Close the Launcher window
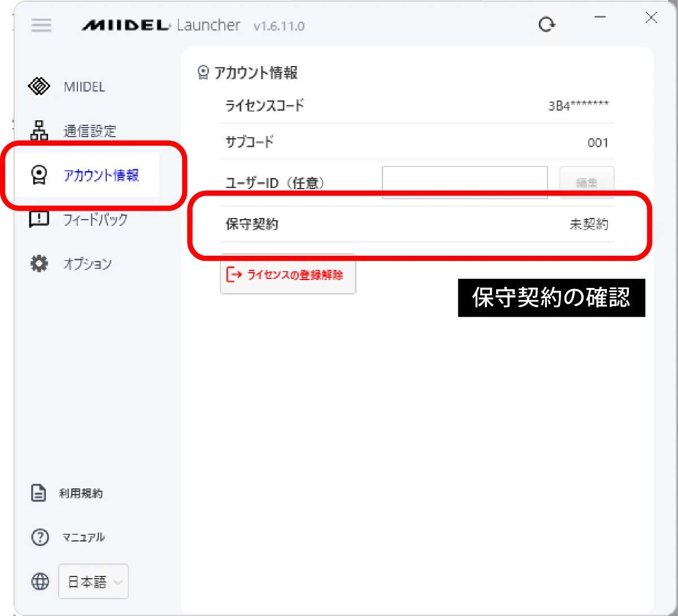The height and width of the screenshot is (616, 678). [651, 18]
